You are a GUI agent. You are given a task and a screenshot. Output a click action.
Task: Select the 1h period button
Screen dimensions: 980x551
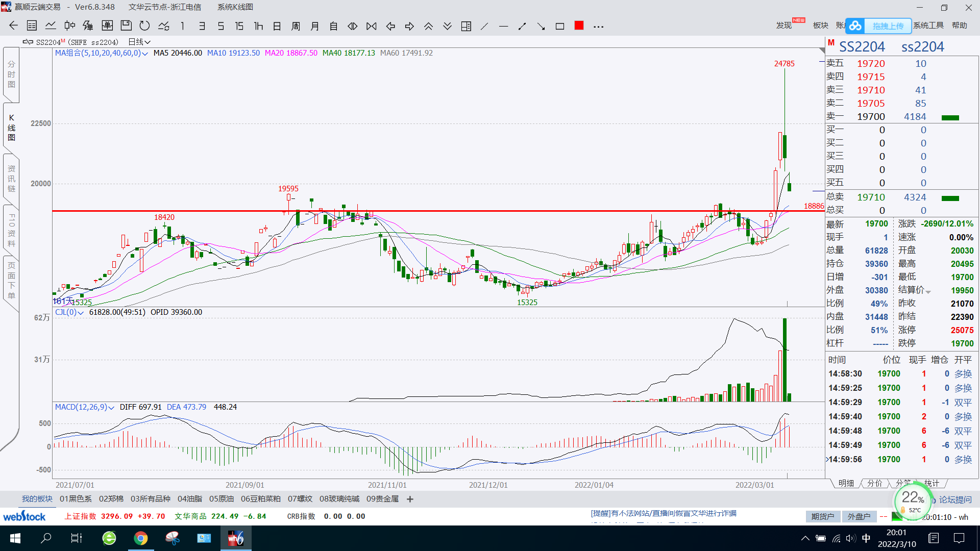pos(259,26)
